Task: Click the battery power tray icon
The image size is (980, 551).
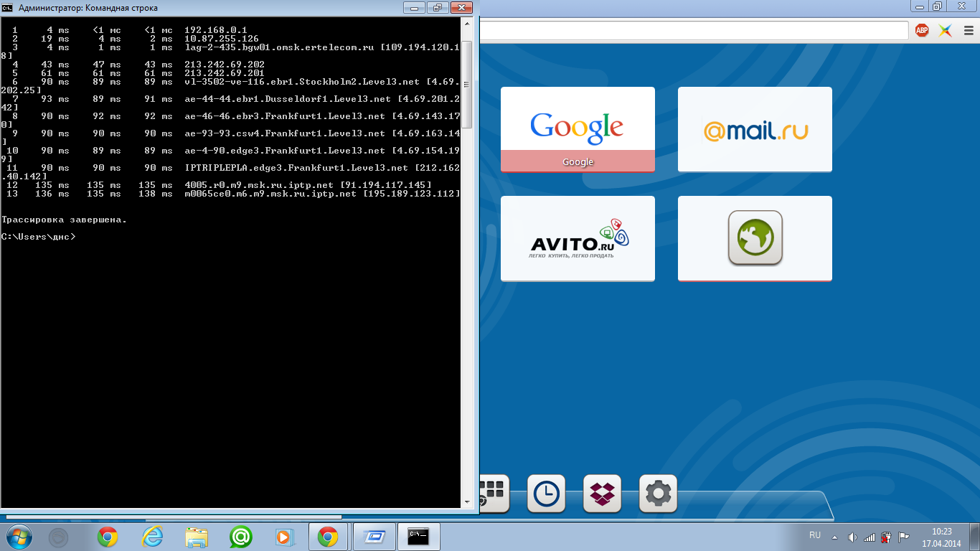Action: 887,537
